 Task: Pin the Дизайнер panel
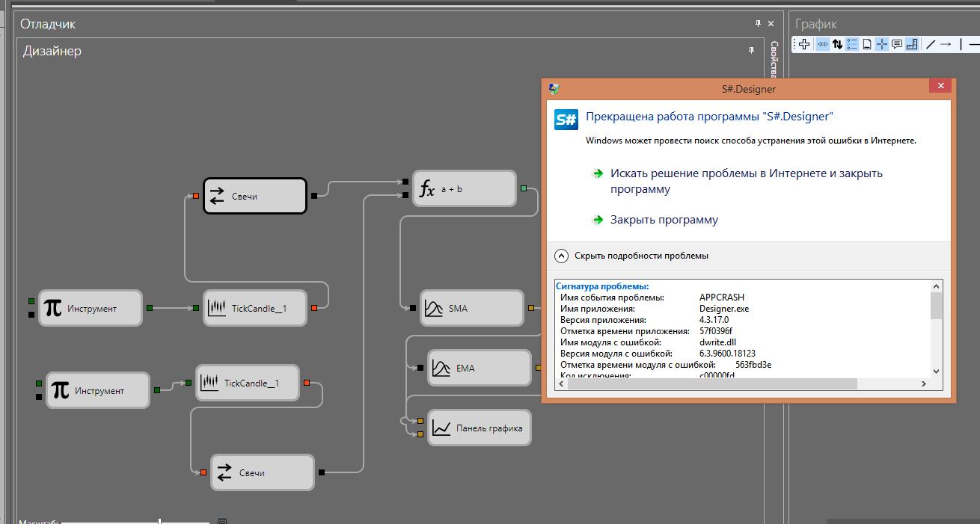[x=752, y=51]
